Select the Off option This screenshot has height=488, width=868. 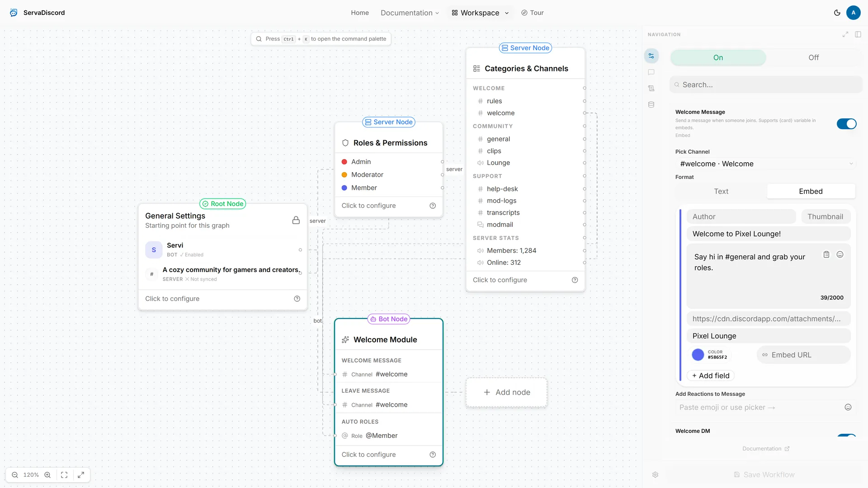click(x=813, y=57)
